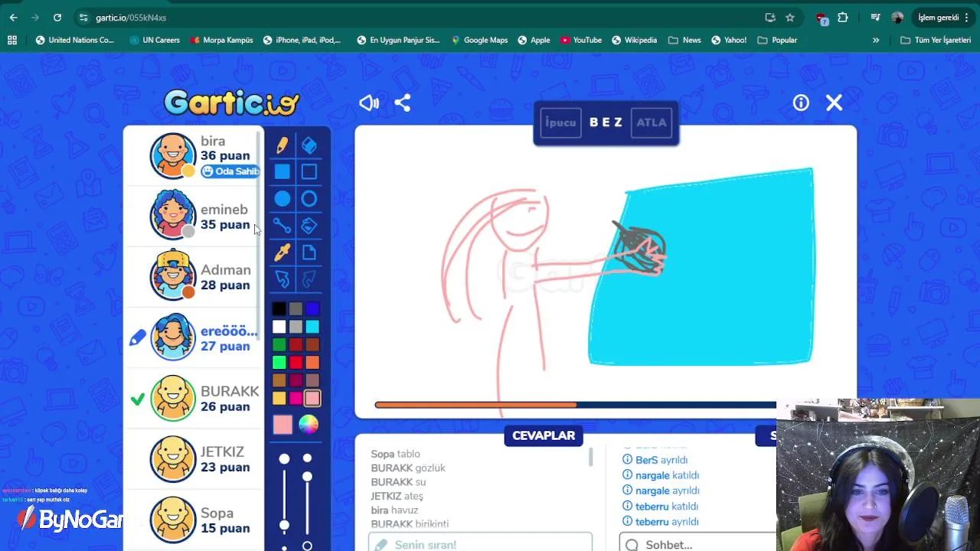980x551 pixels.
Task: Click the left brush size slider handle
Action: click(284, 526)
